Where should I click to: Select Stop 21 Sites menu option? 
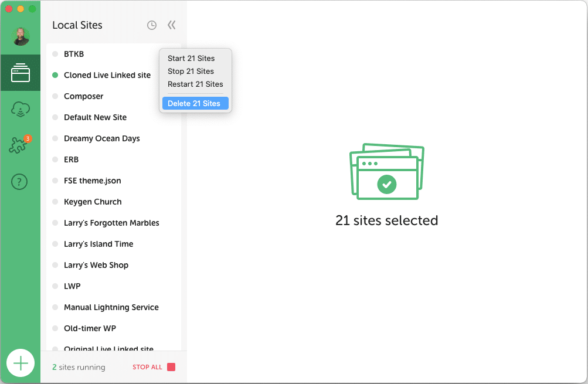[x=191, y=71]
